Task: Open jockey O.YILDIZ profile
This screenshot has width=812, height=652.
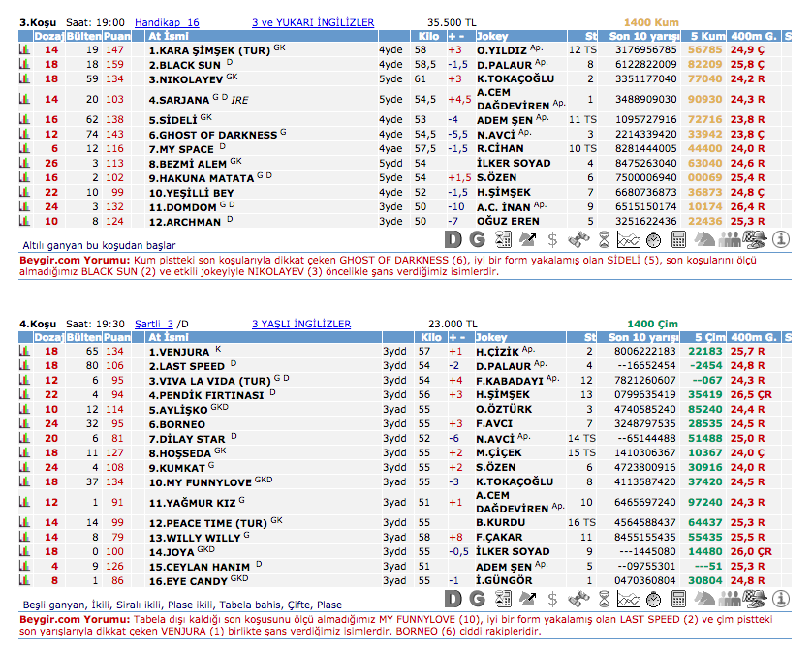Action: point(502,49)
